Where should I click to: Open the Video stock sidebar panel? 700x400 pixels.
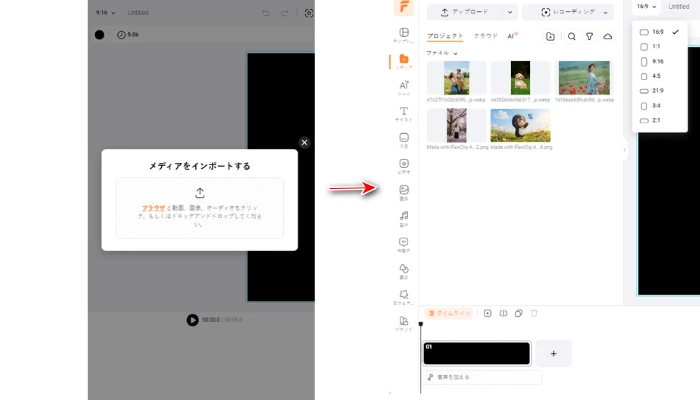404,166
